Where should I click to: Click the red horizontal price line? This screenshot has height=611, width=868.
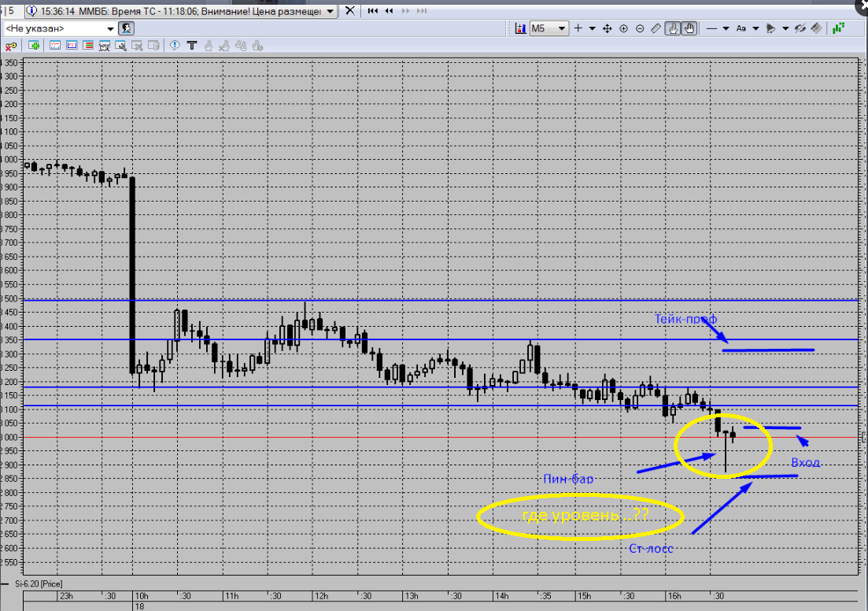(440, 437)
